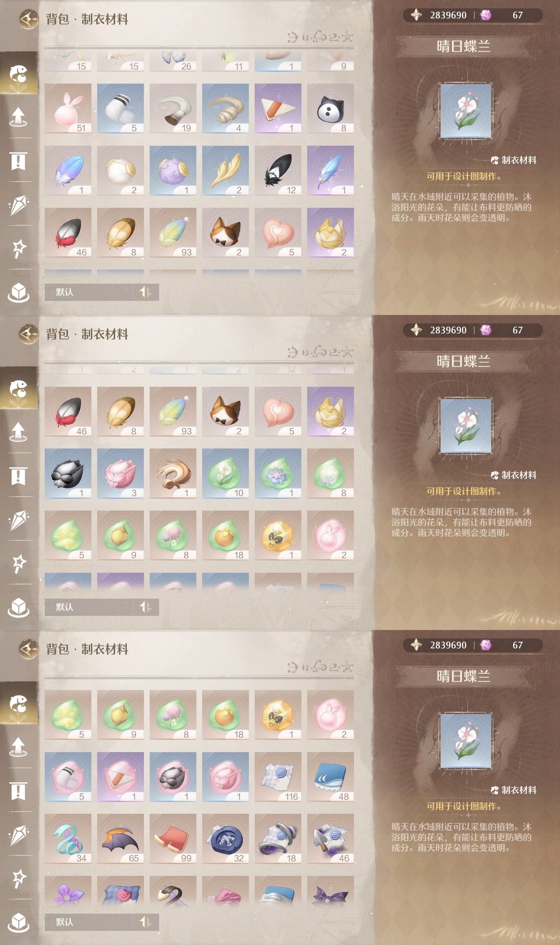The height and width of the screenshot is (945, 560).
Task: Select the red shorts material with 99
Action: tap(173, 839)
